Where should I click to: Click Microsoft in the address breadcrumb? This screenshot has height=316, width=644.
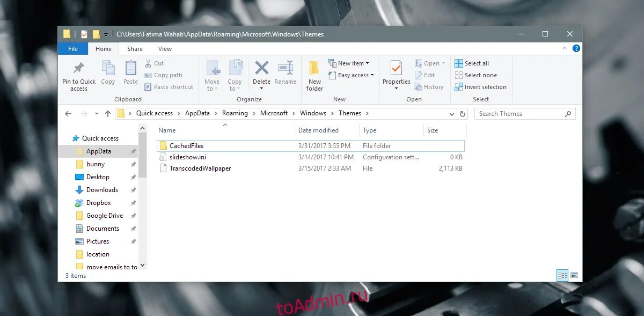pyautogui.click(x=274, y=113)
